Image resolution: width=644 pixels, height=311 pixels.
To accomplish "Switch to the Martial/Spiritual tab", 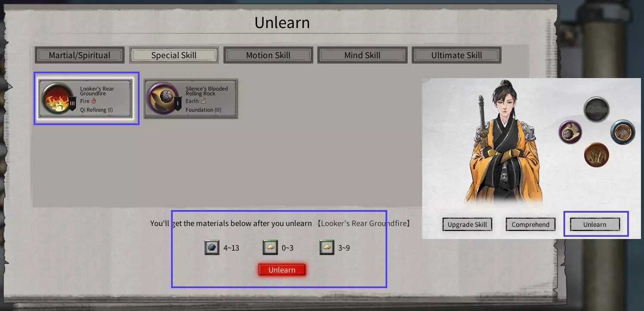I will pos(80,55).
